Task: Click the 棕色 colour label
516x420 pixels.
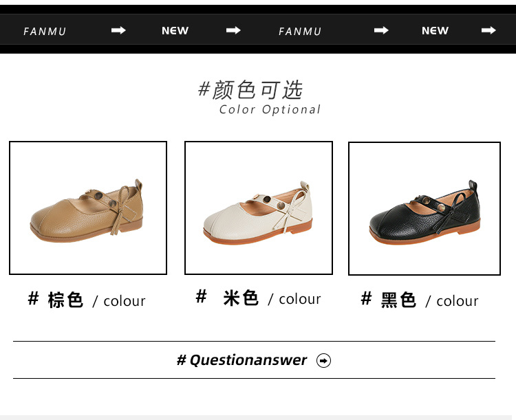Action: click(x=87, y=300)
